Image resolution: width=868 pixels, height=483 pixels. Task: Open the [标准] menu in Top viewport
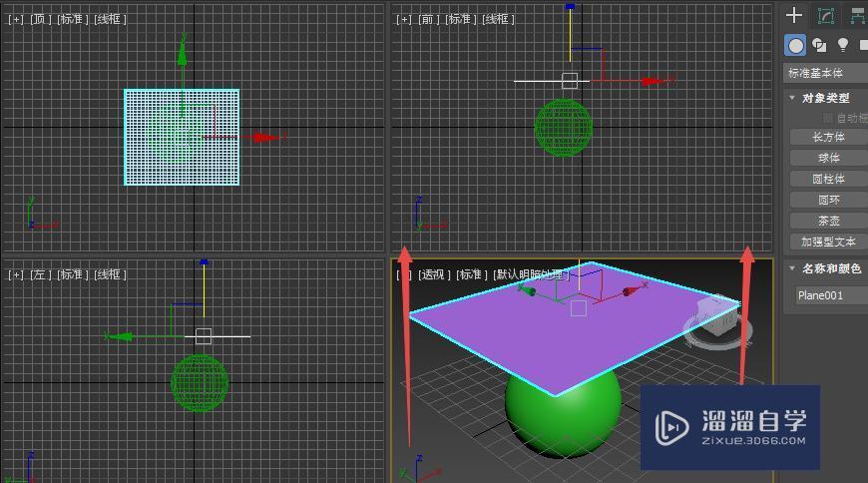[x=73, y=19]
